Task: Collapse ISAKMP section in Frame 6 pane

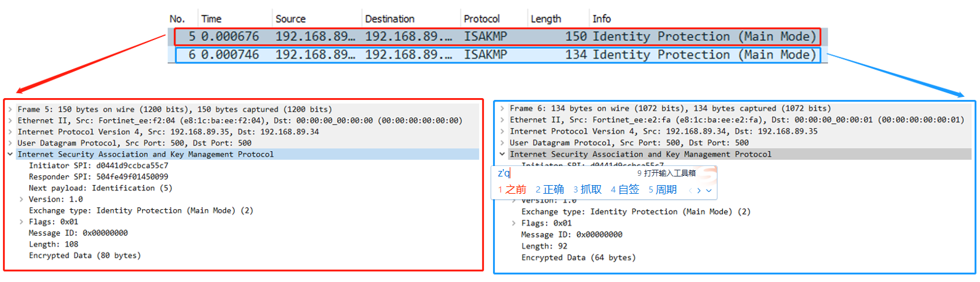Action: point(502,154)
